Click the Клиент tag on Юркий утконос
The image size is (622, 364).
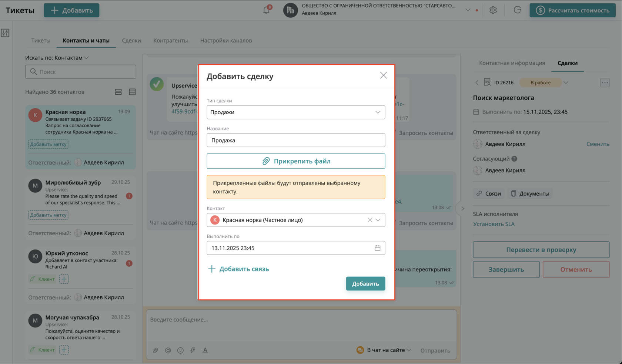click(x=42, y=279)
